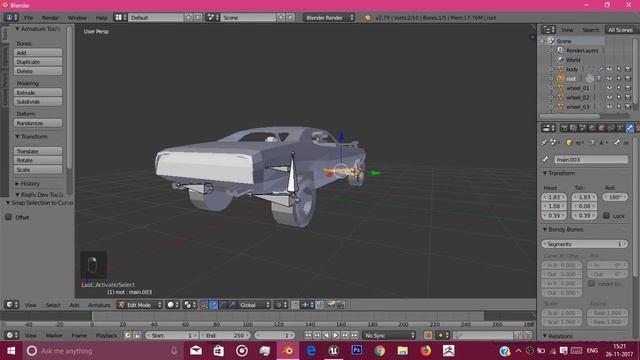The width and height of the screenshot is (640, 360).
Task: Open the Window menu
Action: 77,18
